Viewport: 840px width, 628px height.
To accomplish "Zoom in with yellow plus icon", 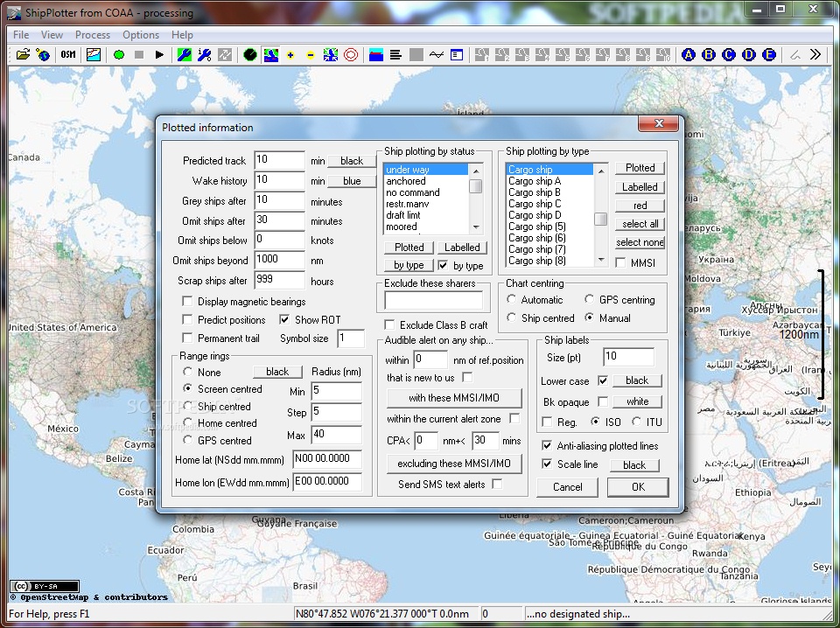I will 290,54.
